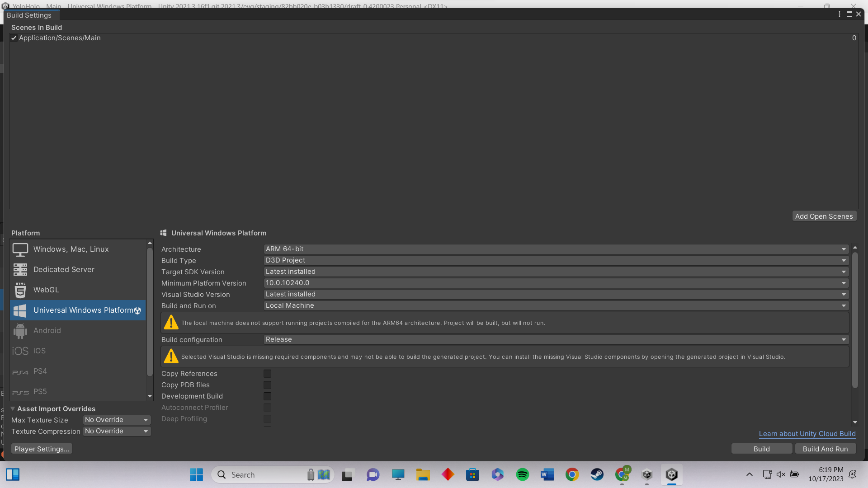Viewport: 868px width, 488px height.
Task: Select the WebGL HTML5 platform icon
Action: tap(20, 290)
